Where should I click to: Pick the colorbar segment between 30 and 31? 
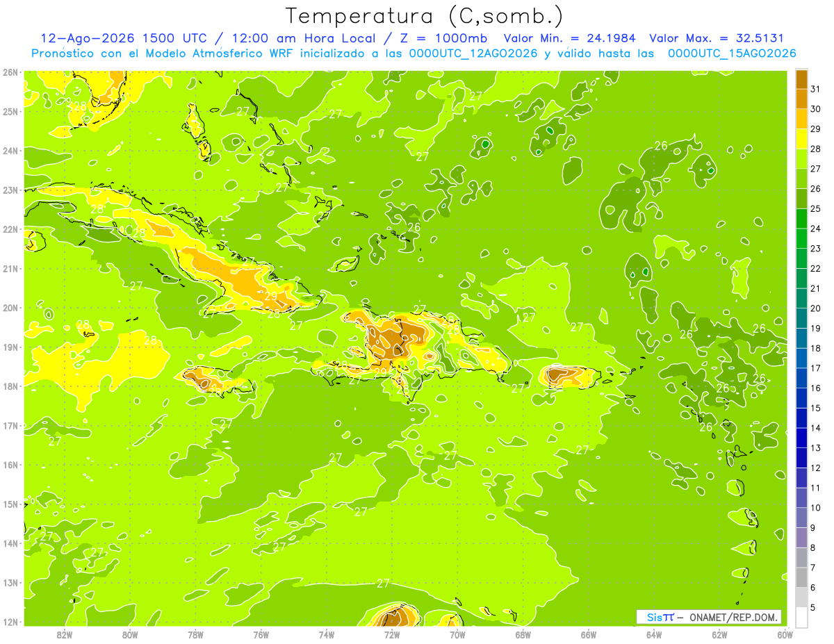[801, 99]
